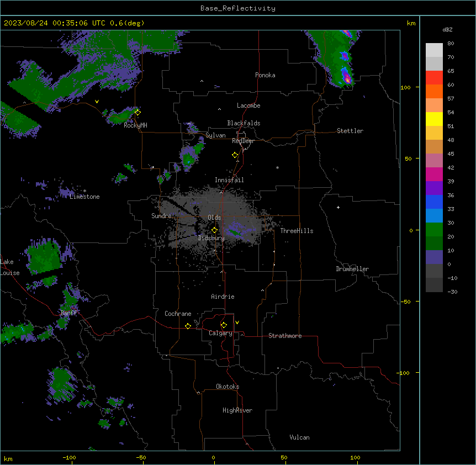Click the Lake Louise label

pyautogui.click(x=10, y=267)
